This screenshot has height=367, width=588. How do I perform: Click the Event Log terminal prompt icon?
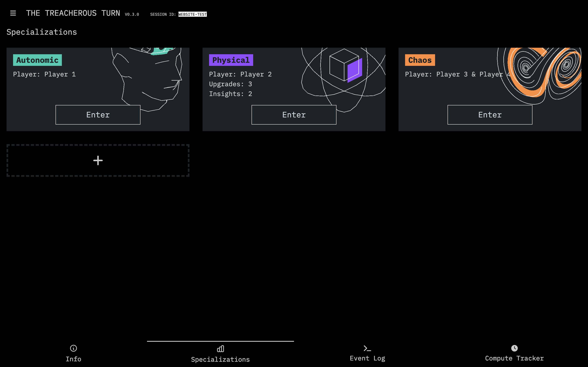pyautogui.click(x=367, y=348)
